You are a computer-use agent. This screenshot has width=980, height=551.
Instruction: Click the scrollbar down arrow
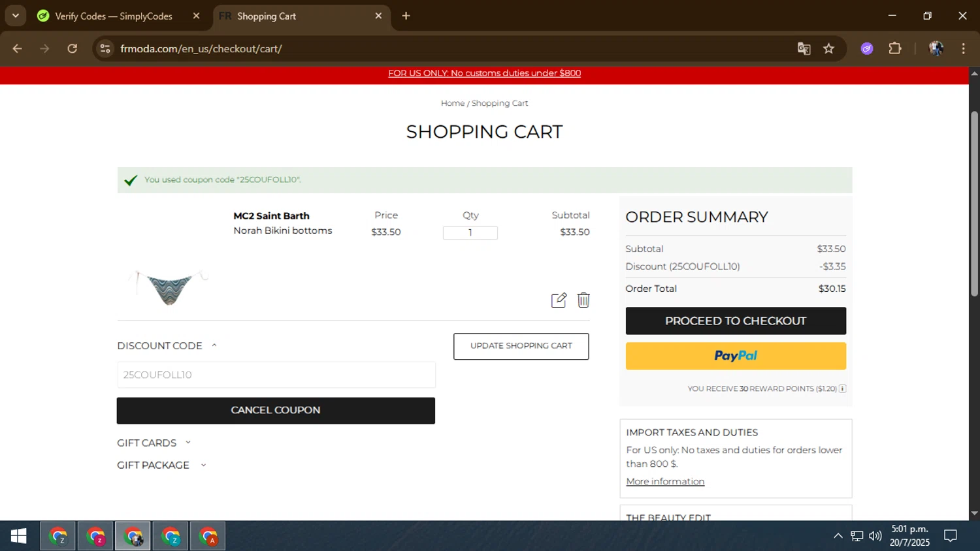coord(974,513)
